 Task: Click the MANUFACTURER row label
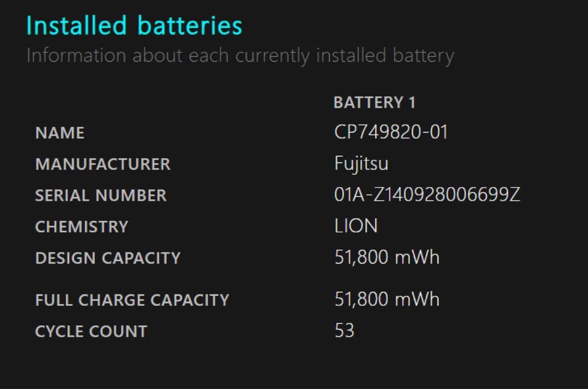[x=102, y=164]
